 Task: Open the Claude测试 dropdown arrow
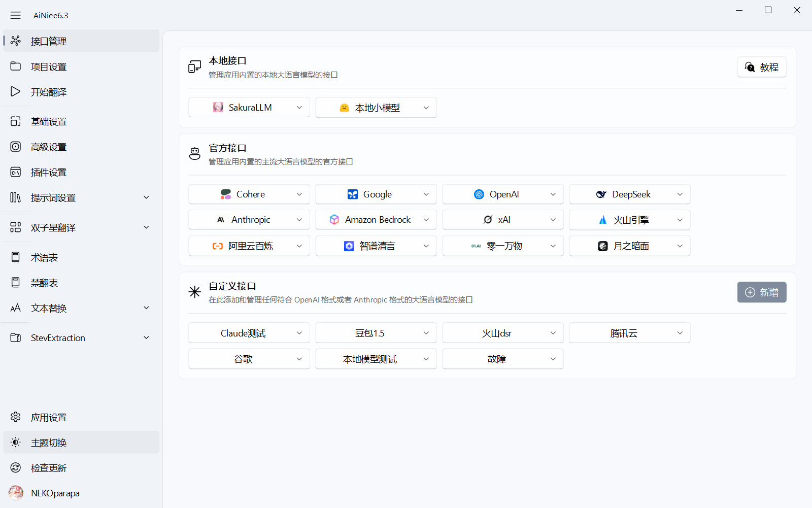[299, 333]
